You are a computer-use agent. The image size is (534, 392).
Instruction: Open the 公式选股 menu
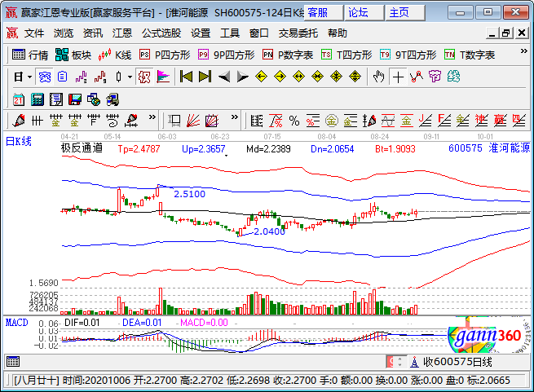[x=161, y=33]
